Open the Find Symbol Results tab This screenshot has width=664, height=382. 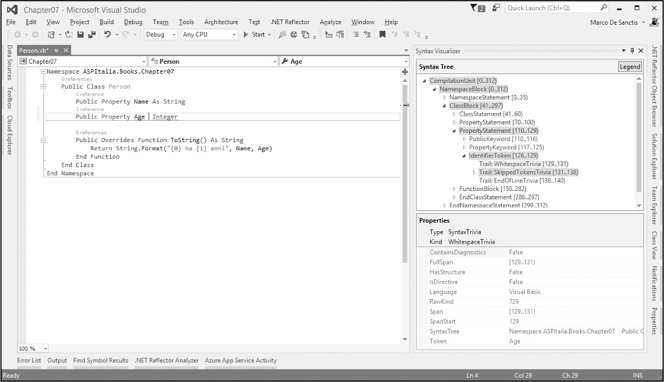click(100, 360)
